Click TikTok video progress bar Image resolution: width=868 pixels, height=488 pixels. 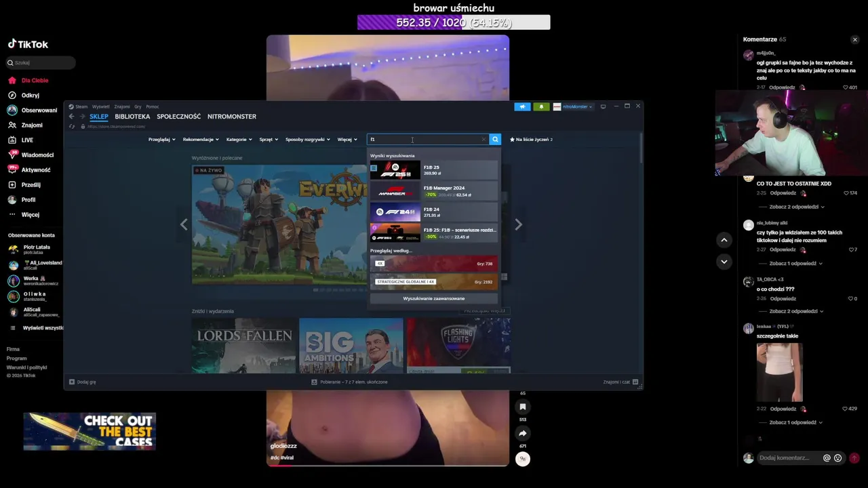pyautogui.click(x=387, y=466)
